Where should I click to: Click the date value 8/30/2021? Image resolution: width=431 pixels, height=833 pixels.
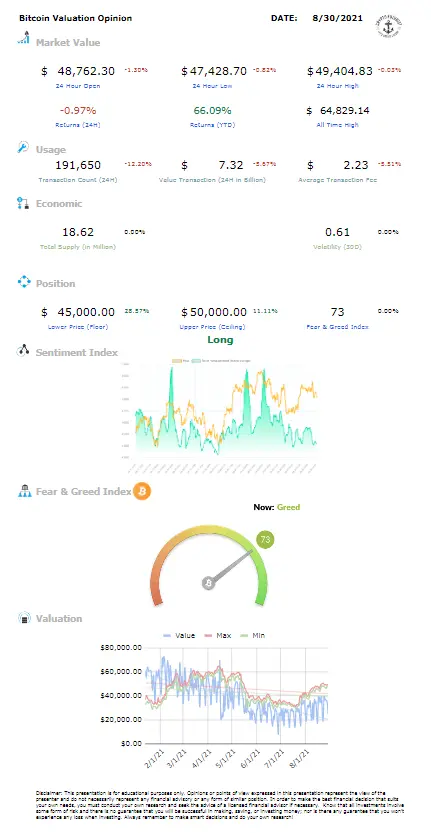tap(338, 18)
